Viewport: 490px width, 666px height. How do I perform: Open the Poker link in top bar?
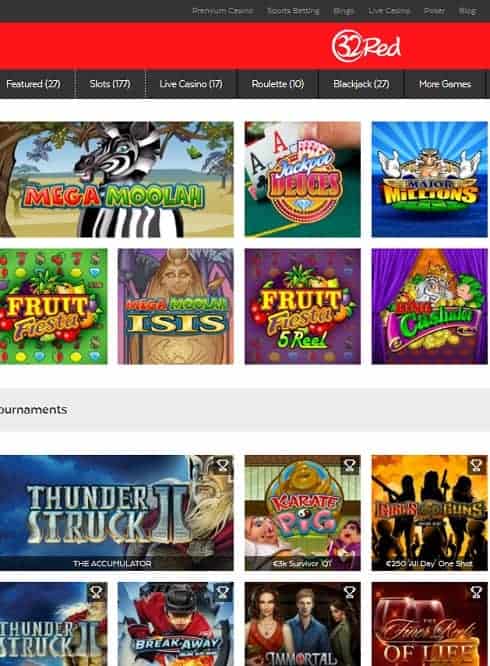coord(434,11)
